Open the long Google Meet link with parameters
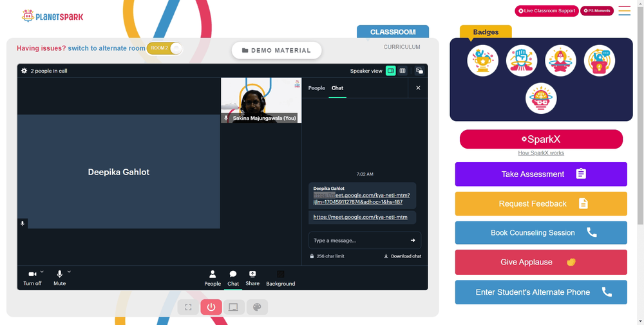 361,199
